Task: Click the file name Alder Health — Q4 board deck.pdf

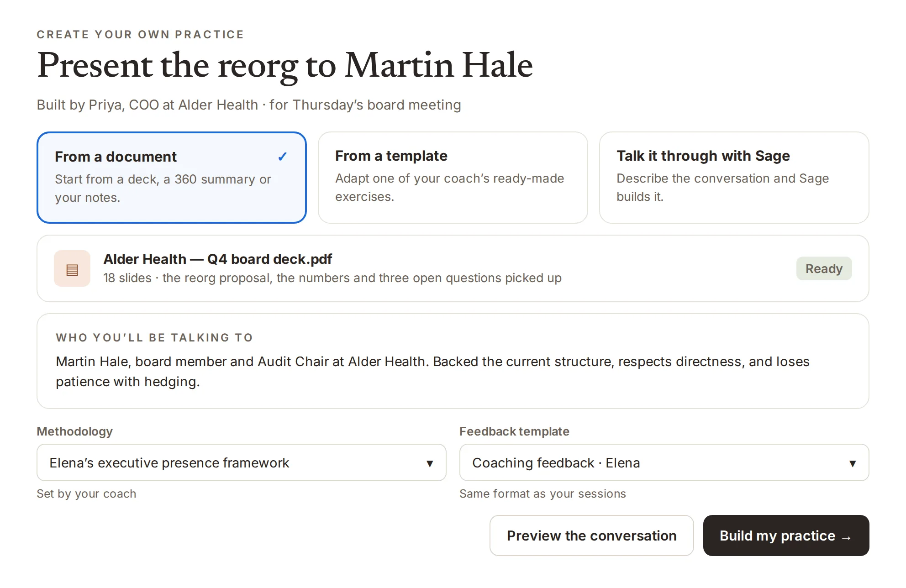Action: click(217, 259)
